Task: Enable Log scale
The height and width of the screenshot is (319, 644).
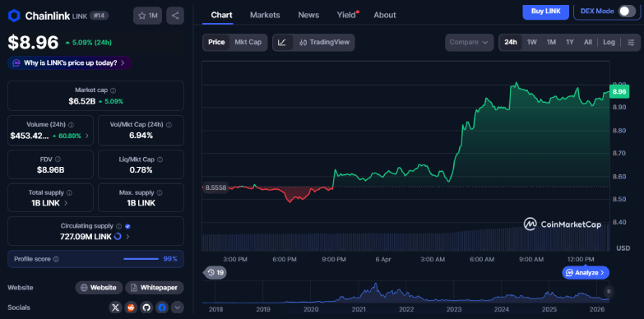Action: (x=609, y=42)
